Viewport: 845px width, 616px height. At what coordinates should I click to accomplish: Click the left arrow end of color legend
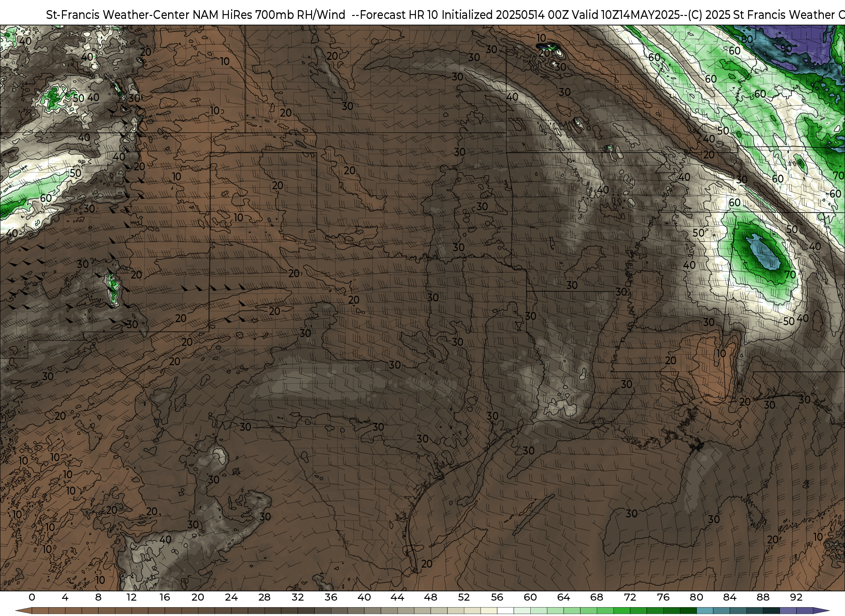pyautogui.click(x=23, y=611)
